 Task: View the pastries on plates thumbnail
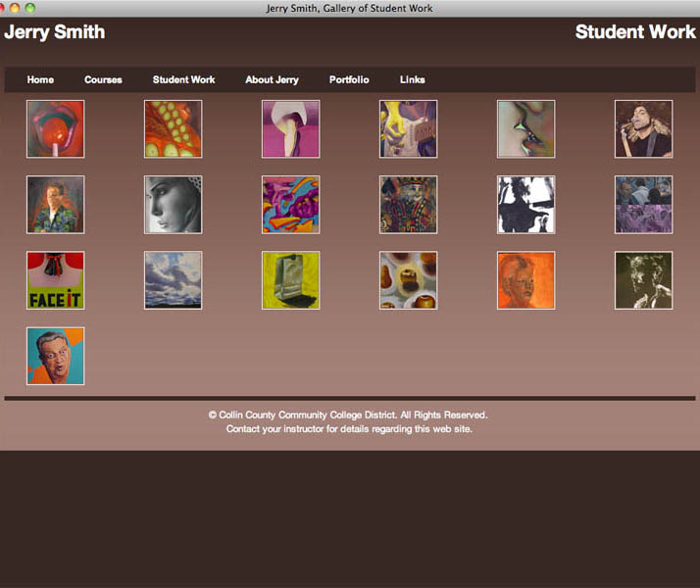pos(409,280)
